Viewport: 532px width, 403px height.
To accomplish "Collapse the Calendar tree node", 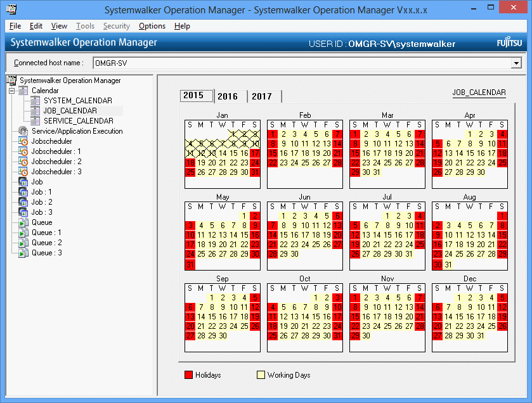I will tap(12, 91).
